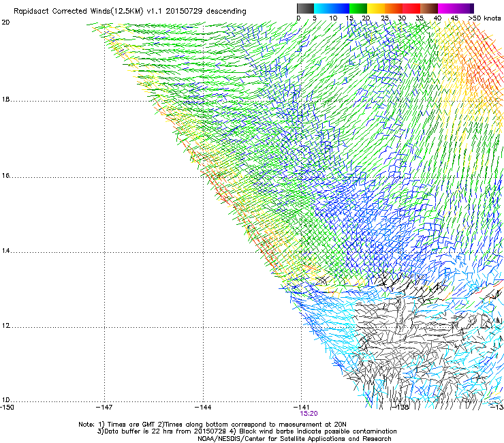Click the Rapidscat Corrected Winds title text
The image size is (504, 443).
pos(130,12)
